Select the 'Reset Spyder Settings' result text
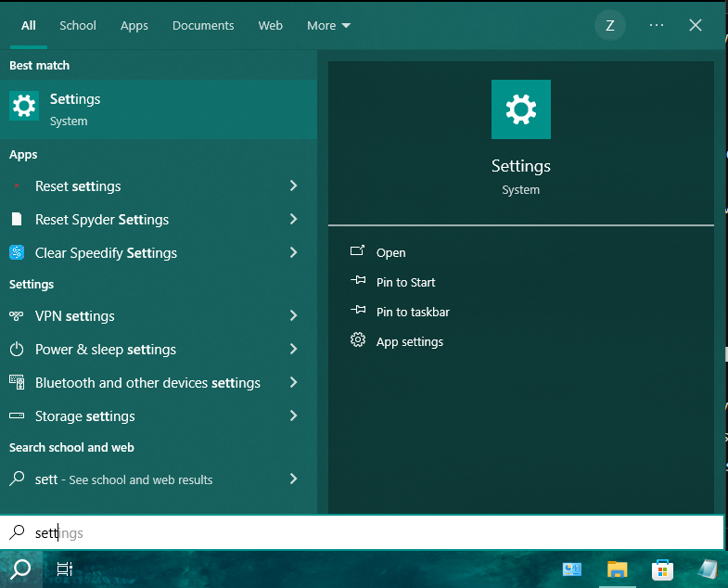The width and height of the screenshot is (728, 588). click(x=102, y=220)
